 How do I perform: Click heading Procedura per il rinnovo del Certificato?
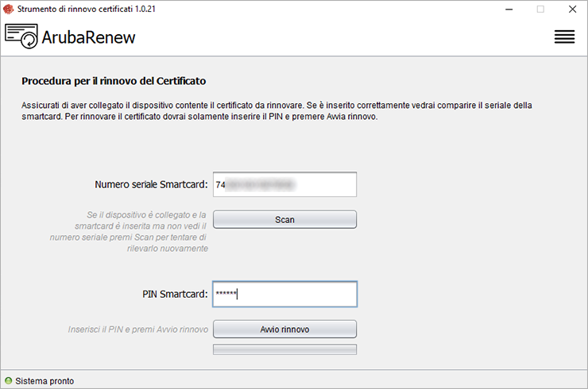[x=114, y=81]
